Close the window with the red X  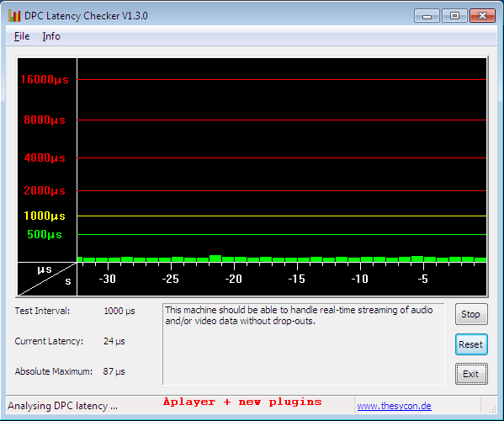(x=482, y=16)
